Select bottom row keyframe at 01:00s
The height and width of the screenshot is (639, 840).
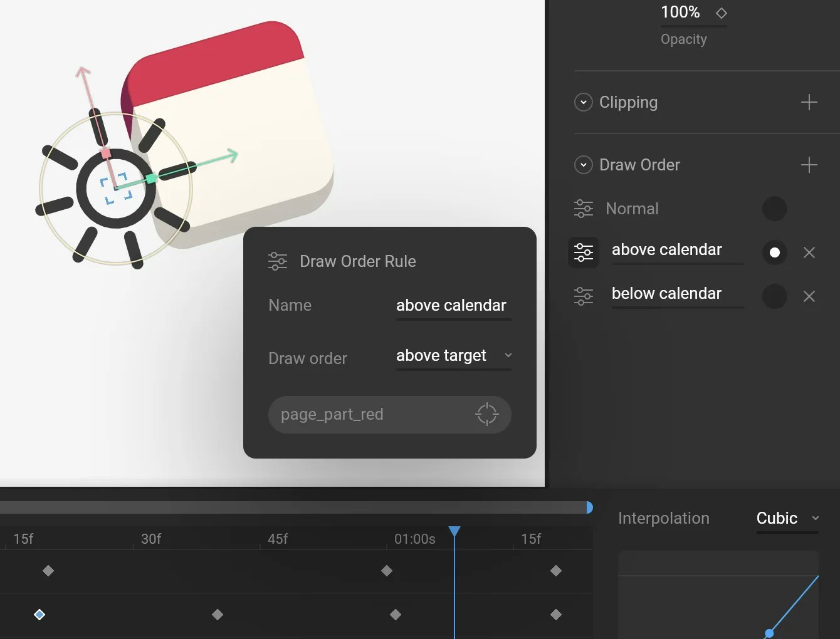[x=396, y=615]
